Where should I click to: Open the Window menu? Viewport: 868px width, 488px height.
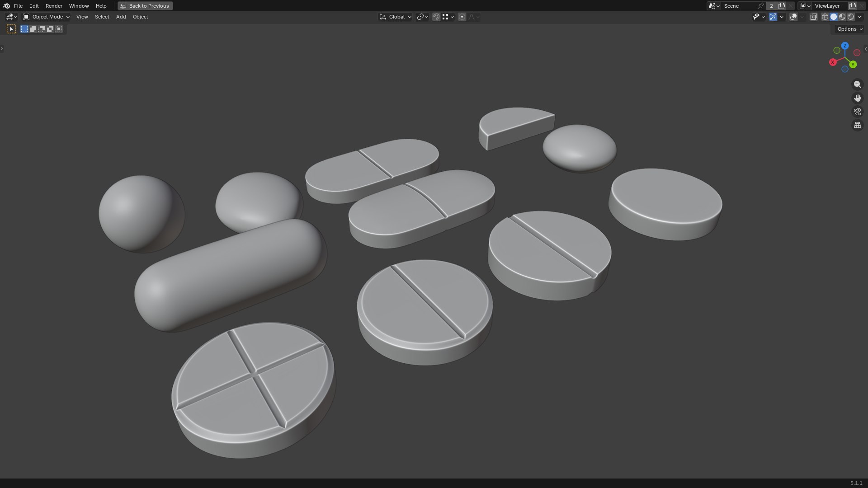(79, 6)
